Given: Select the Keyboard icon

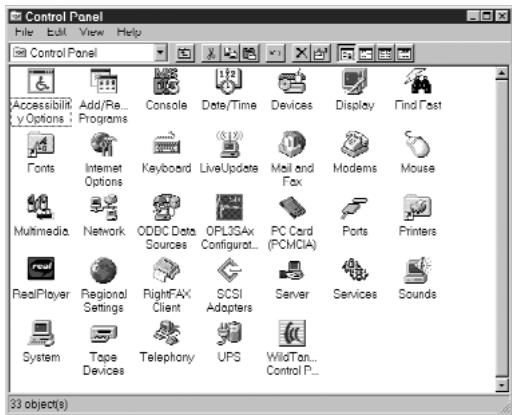Looking at the screenshot, I should 166,144.
